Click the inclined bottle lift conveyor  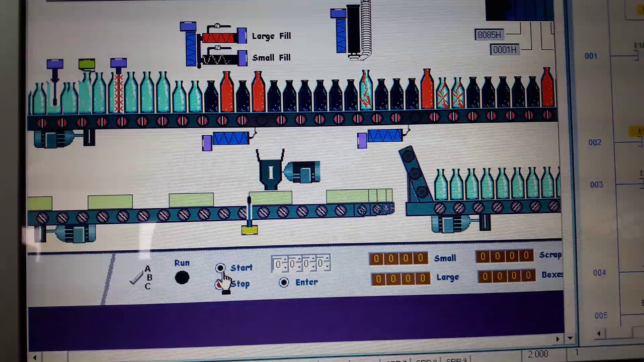coord(415,172)
